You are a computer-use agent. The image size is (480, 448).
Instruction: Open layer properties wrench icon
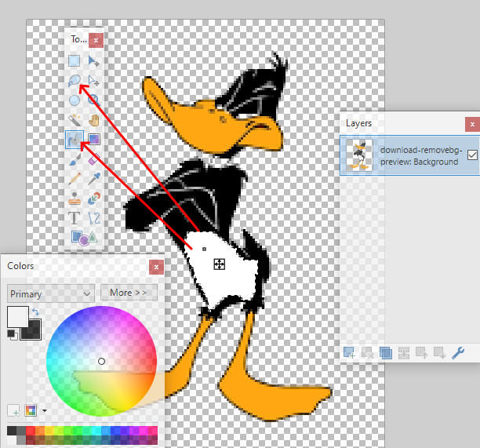coord(458,353)
